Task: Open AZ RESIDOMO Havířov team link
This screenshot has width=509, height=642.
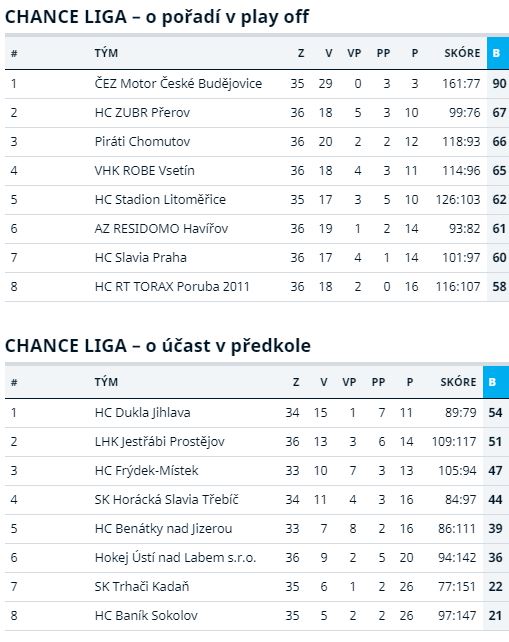Action: tap(161, 228)
